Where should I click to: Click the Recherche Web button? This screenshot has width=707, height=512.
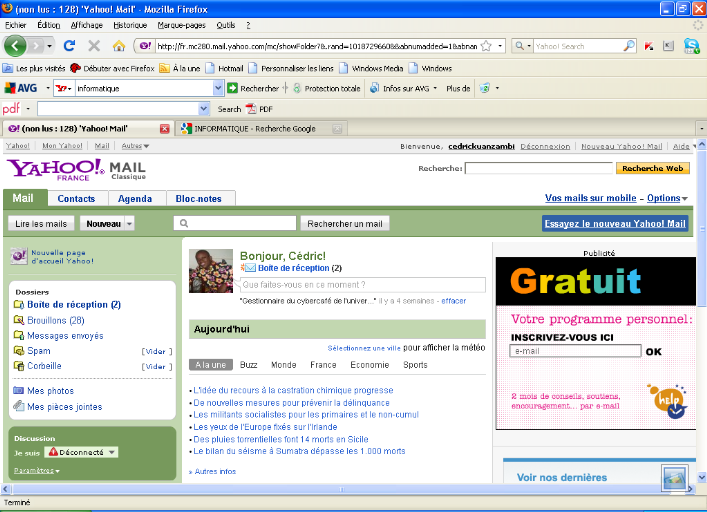652,168
